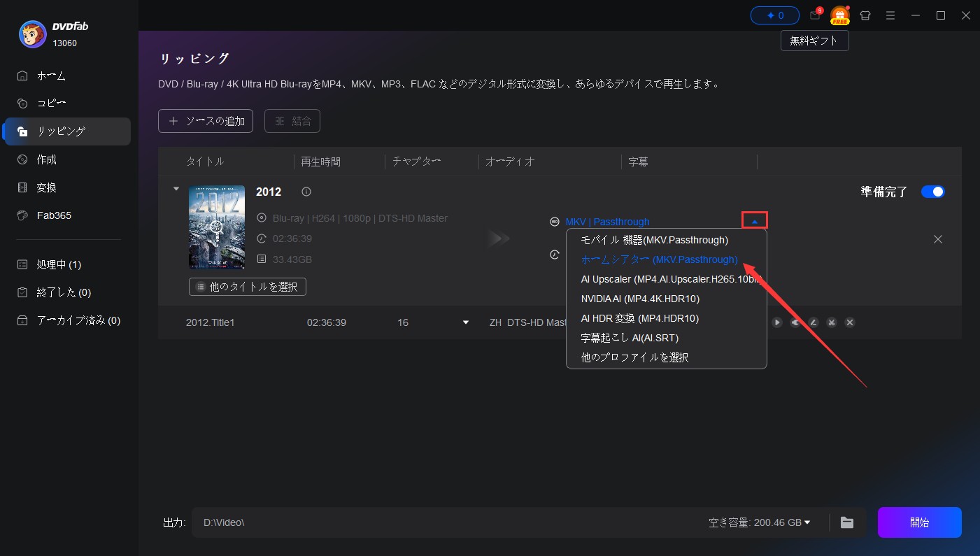Open the 空き容量 200.46 GB dropdown
This screenshot has width=980, height=556.
(760, 522)
